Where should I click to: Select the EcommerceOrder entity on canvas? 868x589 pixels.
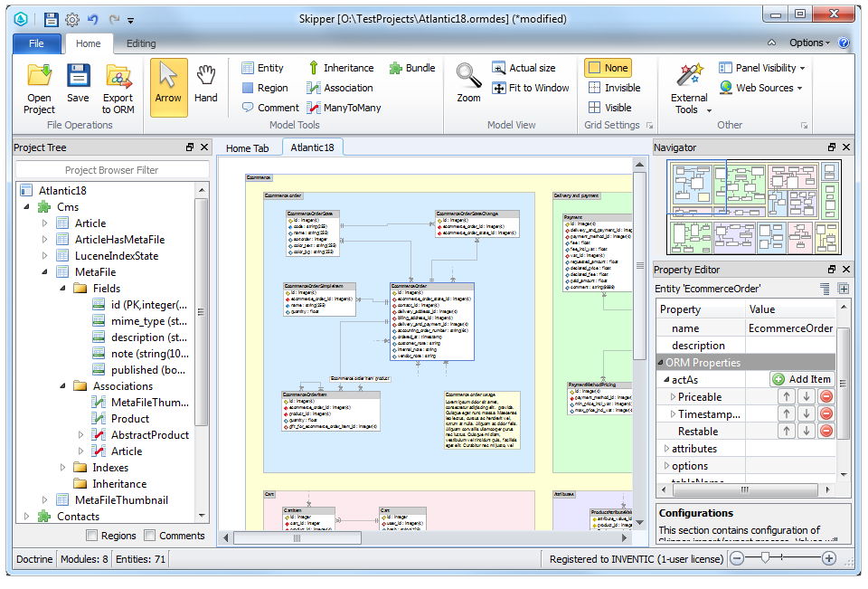432,322
